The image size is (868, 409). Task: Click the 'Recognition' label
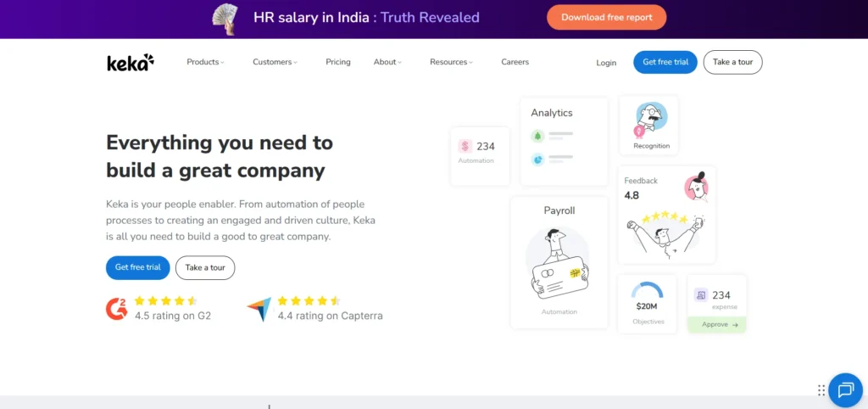click(x=652, y=146)
